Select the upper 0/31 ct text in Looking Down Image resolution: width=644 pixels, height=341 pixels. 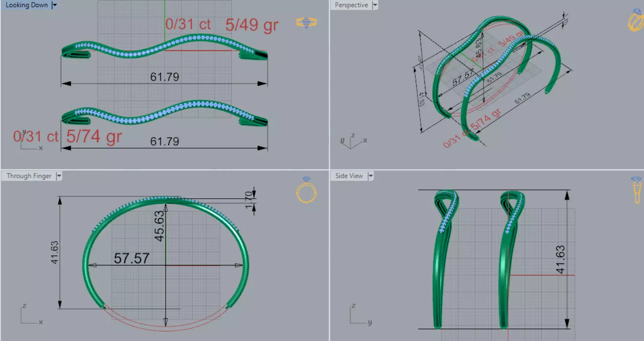[x=188, y=24]
